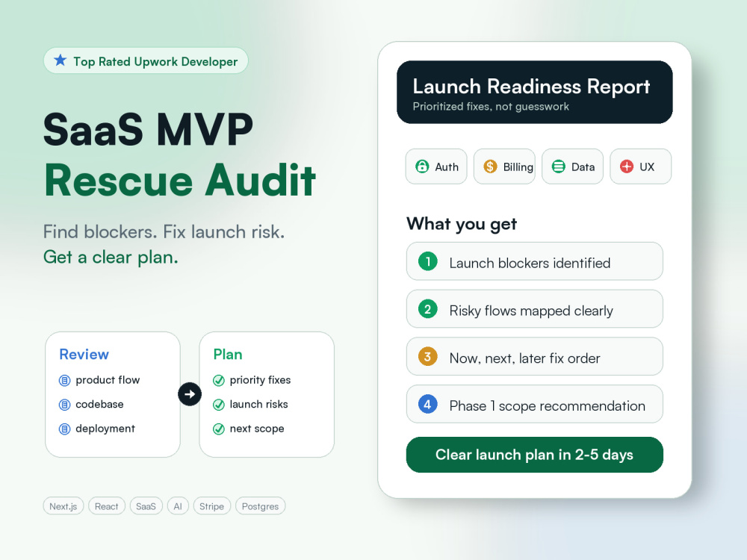Click the SaaS MVP headline
The height and width of the screenshot is (560, 747).
click(148, 129)
